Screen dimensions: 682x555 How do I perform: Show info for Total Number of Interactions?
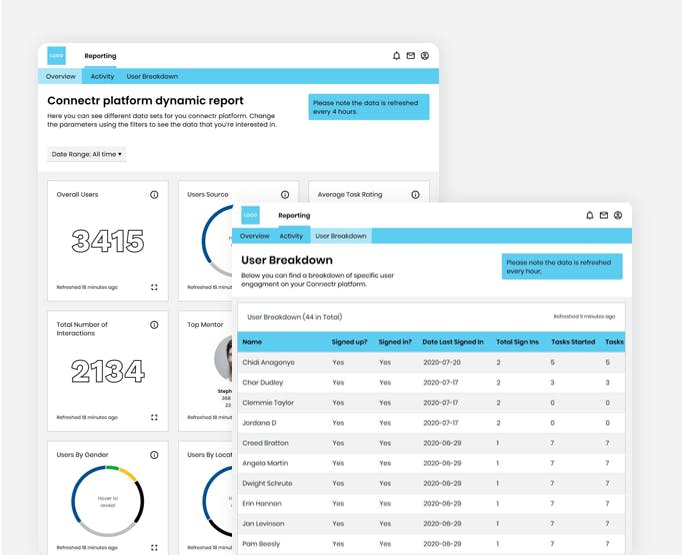(154, 325)
